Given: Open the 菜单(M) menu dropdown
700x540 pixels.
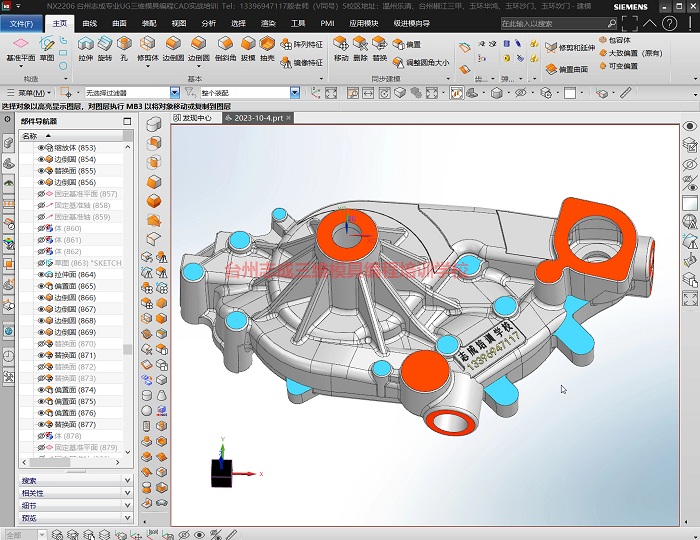Looking at the screenshot, I should point(29,93).
